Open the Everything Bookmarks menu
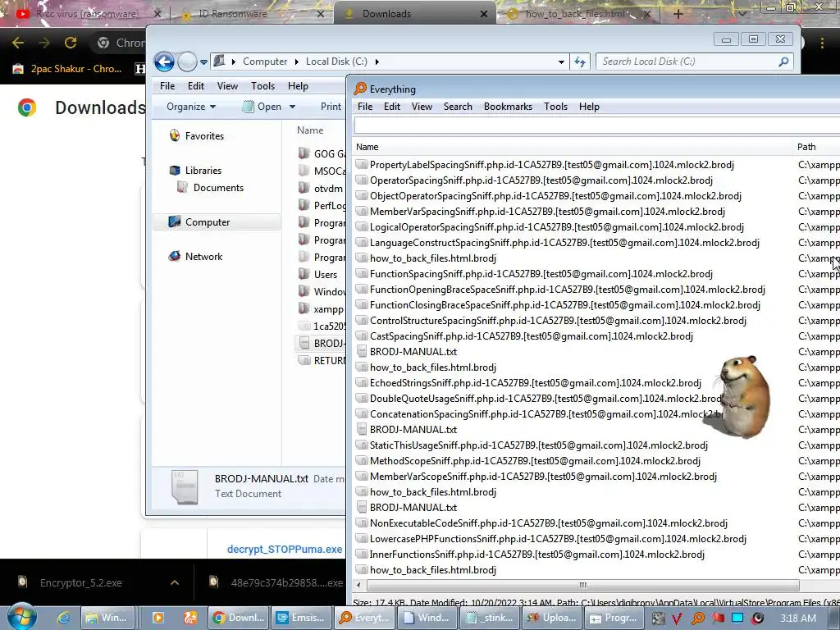Screen dimensions: 840x630 point(508,107)
